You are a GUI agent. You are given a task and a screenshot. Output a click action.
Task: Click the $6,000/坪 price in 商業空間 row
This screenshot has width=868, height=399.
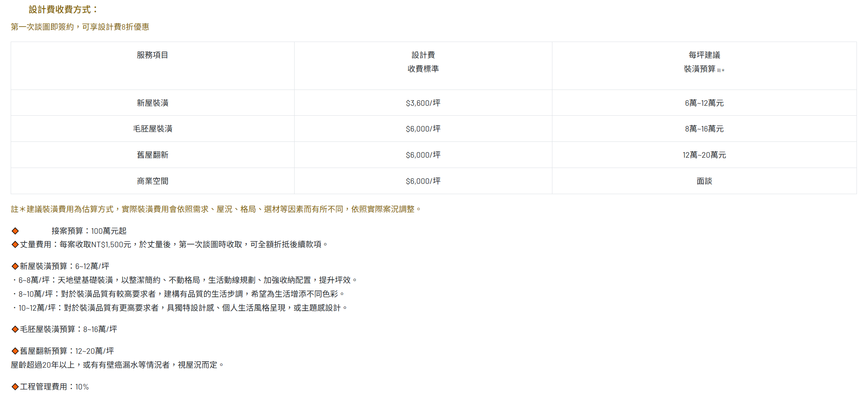tap(423, 181)
